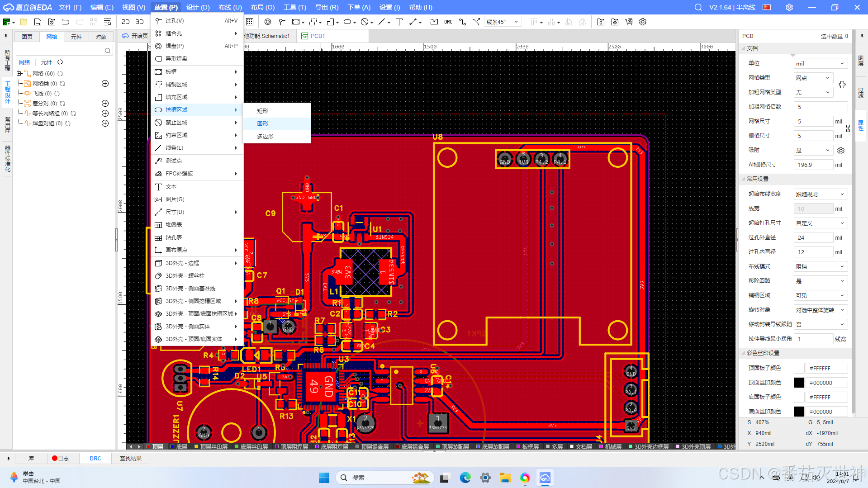
Task: Select 测试点 from the Place menu
Action: coord(197,161)
